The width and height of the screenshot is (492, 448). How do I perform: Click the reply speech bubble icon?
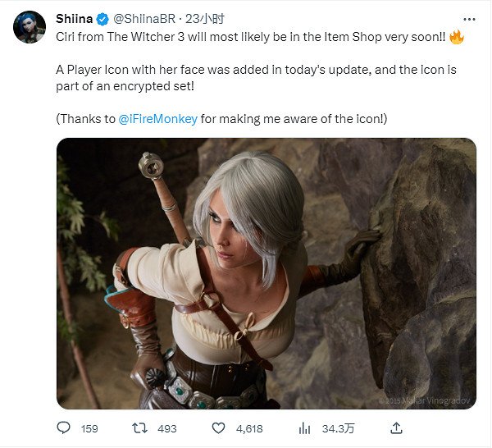pos(65,428)
